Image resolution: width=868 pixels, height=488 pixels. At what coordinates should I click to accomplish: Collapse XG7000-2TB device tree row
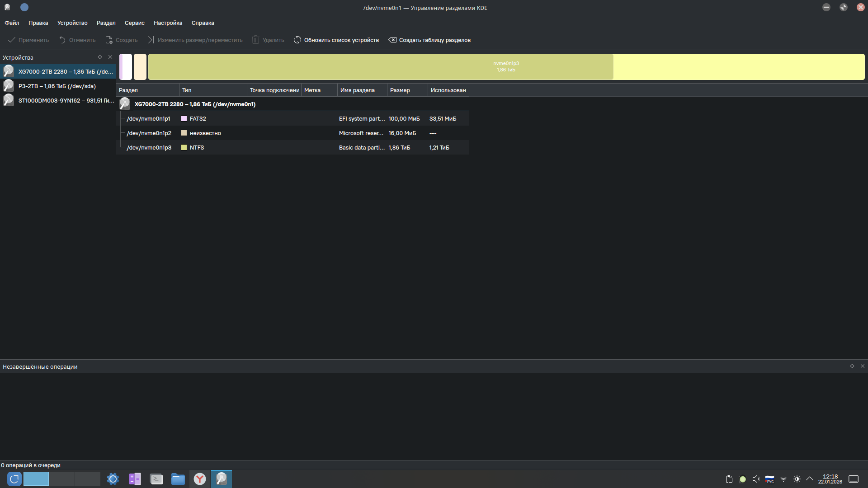(195, 104)
